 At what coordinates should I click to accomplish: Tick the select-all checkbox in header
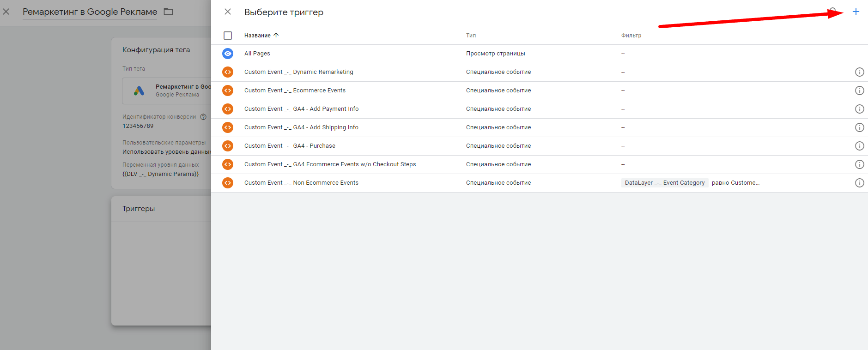228,36
